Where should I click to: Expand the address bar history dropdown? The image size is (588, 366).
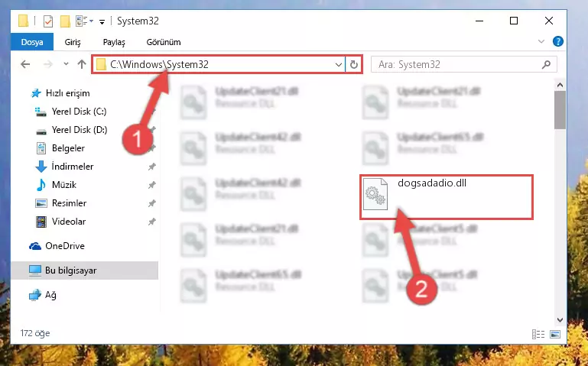(338, 65)
